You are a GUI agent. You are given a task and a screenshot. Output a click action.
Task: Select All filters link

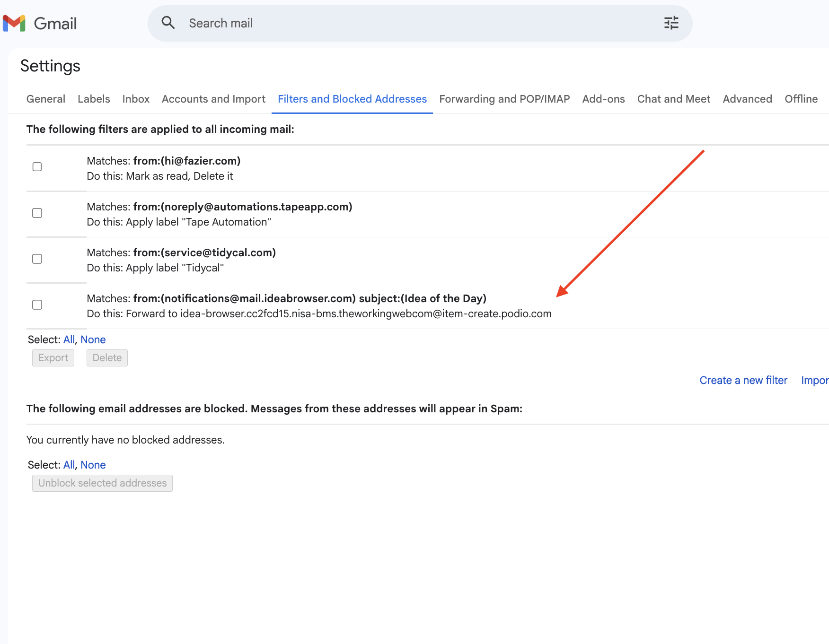pos(69,339)
